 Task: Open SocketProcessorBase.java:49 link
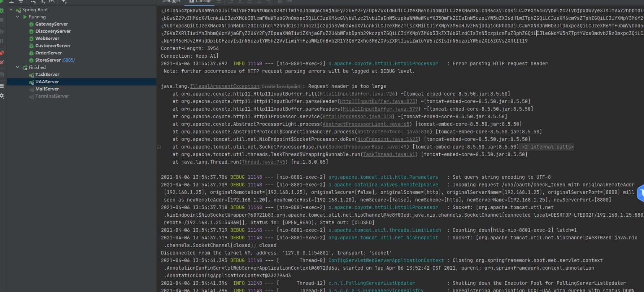pyautogui.click(x=367, y=147)
